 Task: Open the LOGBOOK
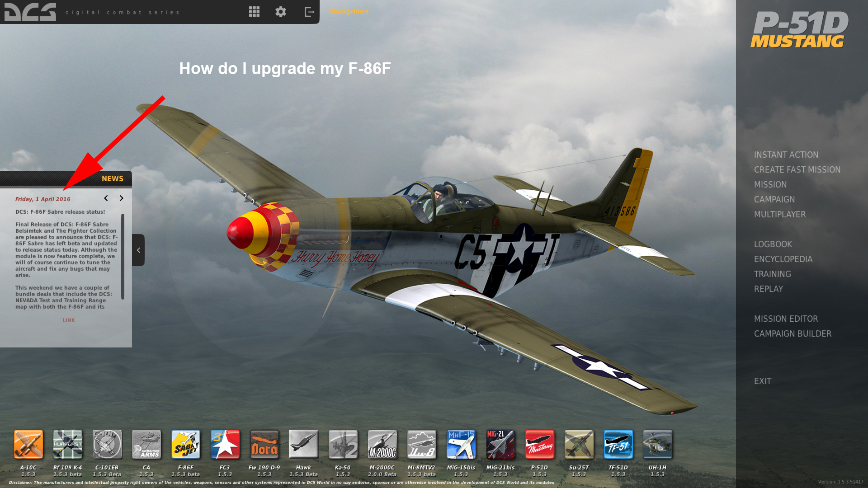[x=773, y=244]
